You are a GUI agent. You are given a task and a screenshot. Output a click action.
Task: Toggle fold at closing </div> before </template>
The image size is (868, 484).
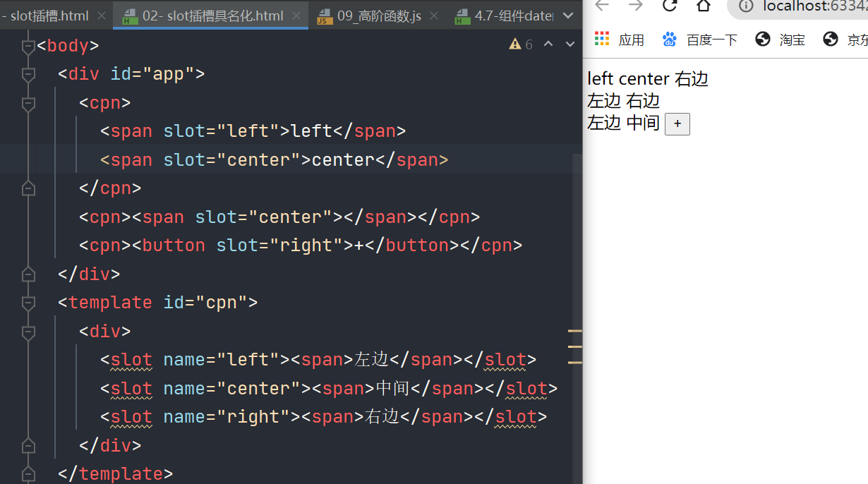28,446
